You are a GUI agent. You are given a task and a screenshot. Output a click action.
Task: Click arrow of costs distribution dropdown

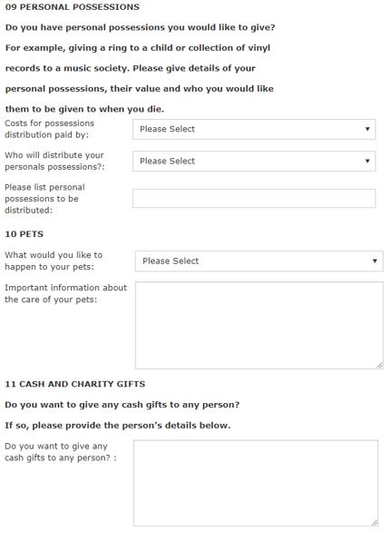click(367, 129)
